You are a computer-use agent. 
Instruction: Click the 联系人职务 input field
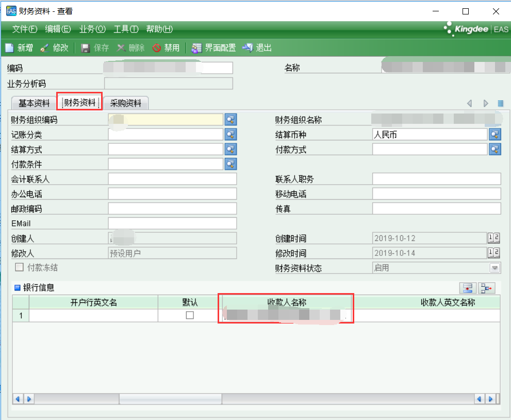click(x=437, y=179)
